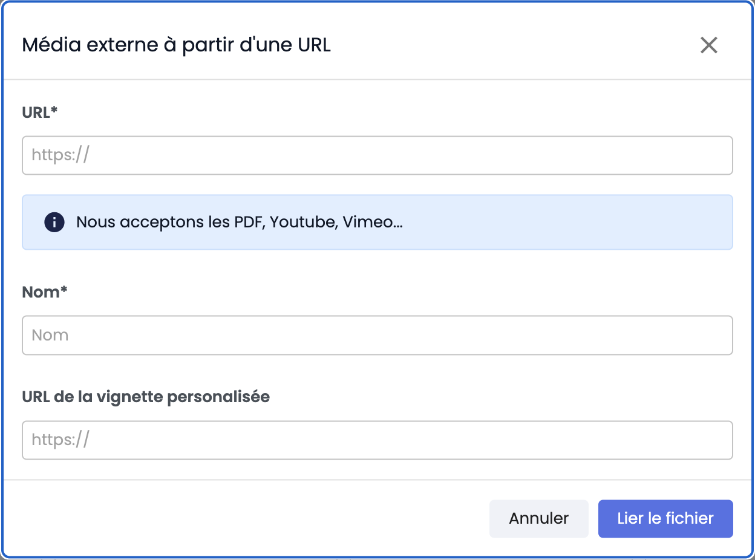Viewport: 755px width, 560px height.
Task: Close the external media dialog
Action: [x=708, y=45]
